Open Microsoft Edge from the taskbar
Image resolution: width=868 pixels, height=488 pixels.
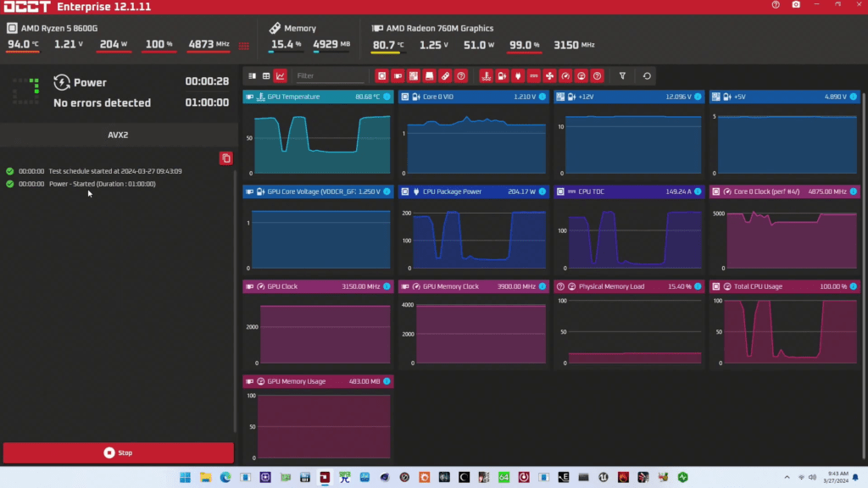coord(225,477)
